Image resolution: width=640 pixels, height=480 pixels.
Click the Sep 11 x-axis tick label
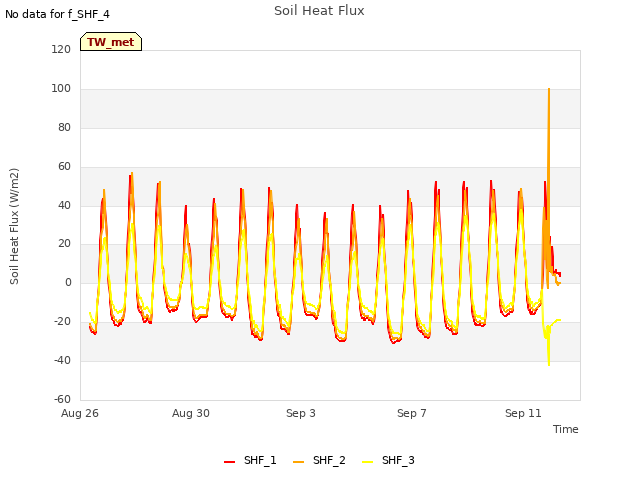[x=523, y=413]
